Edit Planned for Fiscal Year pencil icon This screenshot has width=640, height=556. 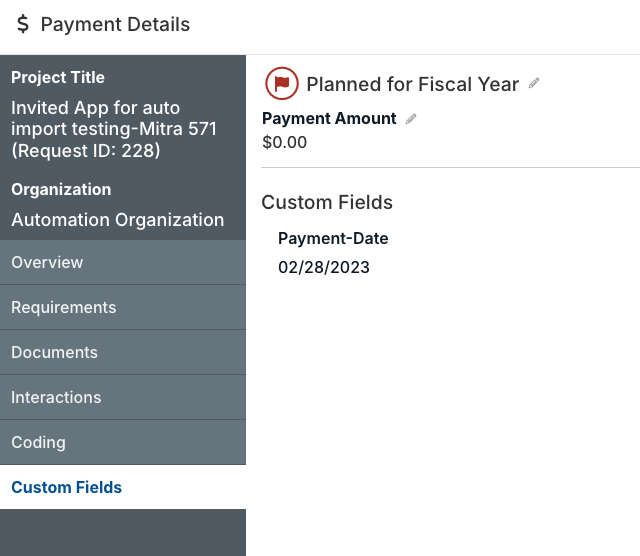click(534, 83)
